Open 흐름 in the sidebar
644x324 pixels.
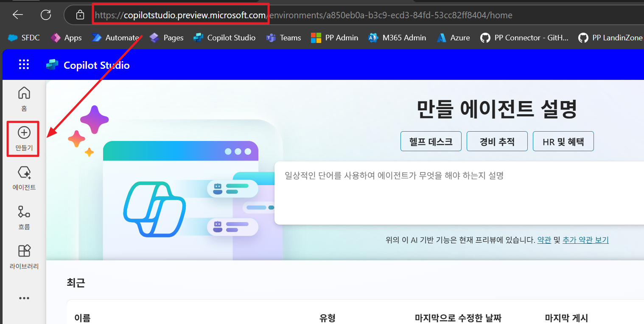click(24, 218)
